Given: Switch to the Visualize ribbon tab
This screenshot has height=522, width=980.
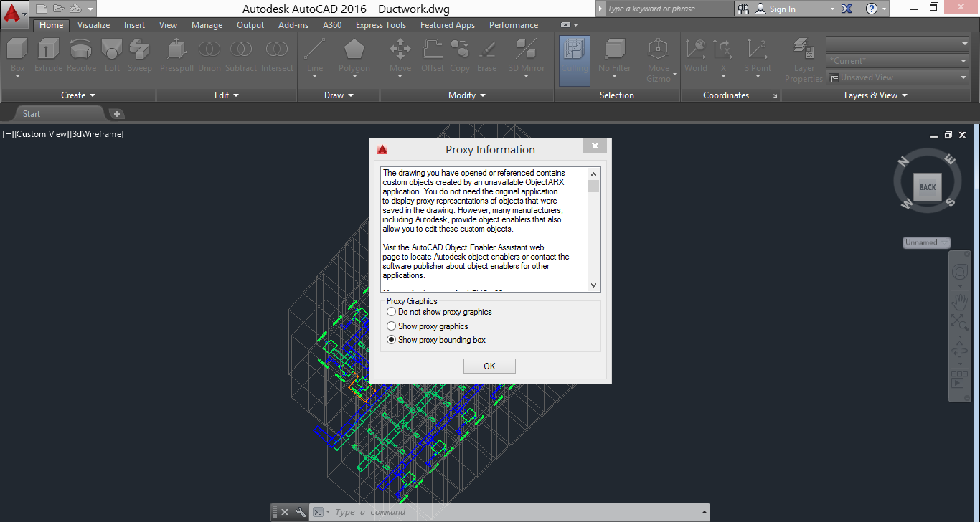Looking at the screenshot, I should tap(93, 24).
